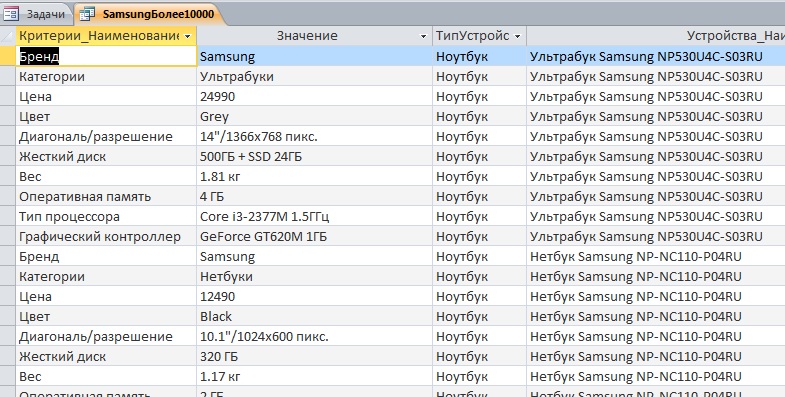
Task: Click the GeForce GT620M 1ГБ cell
Action: 314,236
